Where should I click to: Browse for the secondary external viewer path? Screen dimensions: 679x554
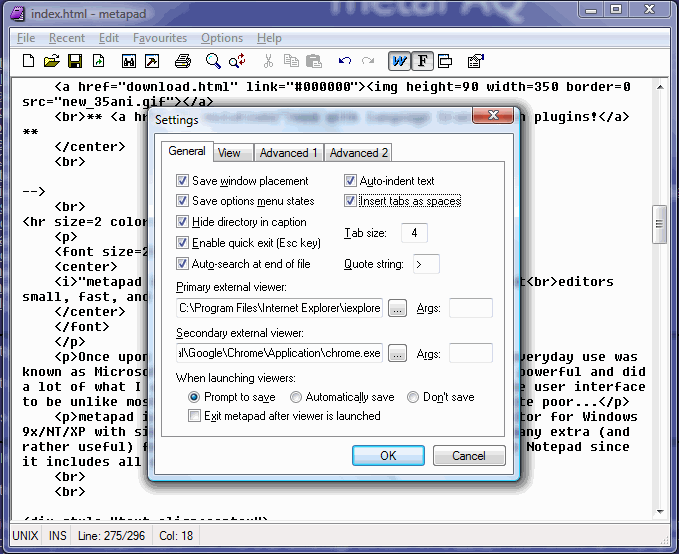(397, 353)
